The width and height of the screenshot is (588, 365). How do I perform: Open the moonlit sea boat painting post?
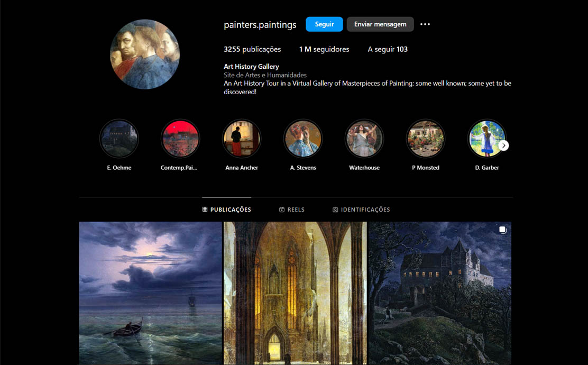[150, 293]
